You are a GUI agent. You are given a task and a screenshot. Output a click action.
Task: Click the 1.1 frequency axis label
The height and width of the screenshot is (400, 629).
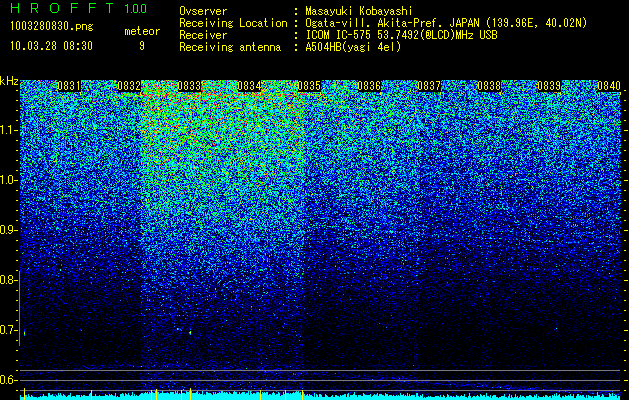(x=7, y=130)
